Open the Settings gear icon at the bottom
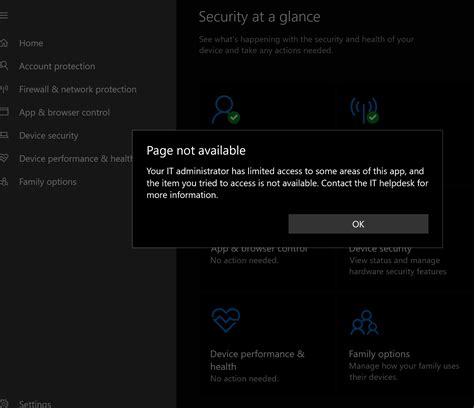The width and height of the screenshot is (474, 408). click(4, 404)
